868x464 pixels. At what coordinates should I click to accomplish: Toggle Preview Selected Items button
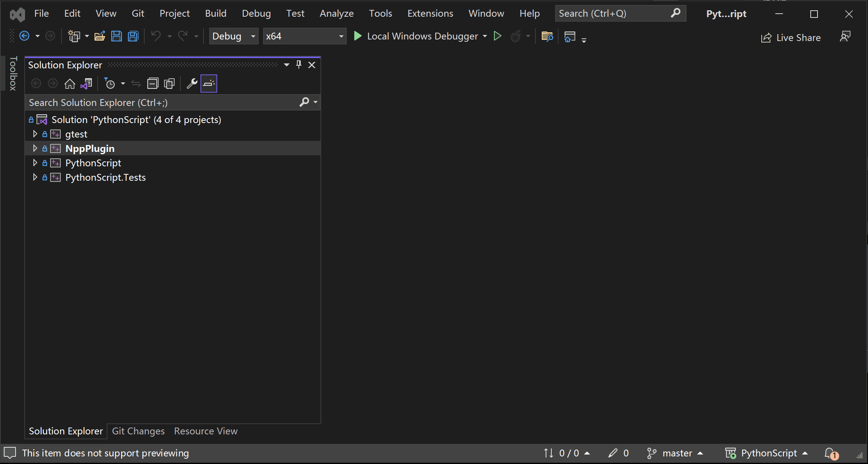(209, 84)
